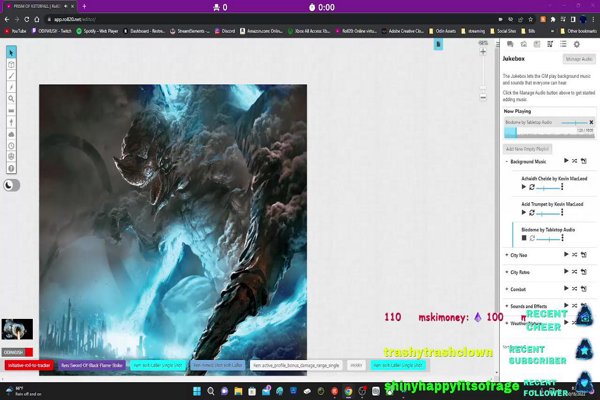Zoom in with the plus button

pyautogui.click(x=483, y=52)
